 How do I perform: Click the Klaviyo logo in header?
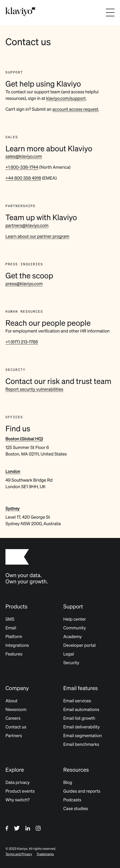click(x=20, y=12)
